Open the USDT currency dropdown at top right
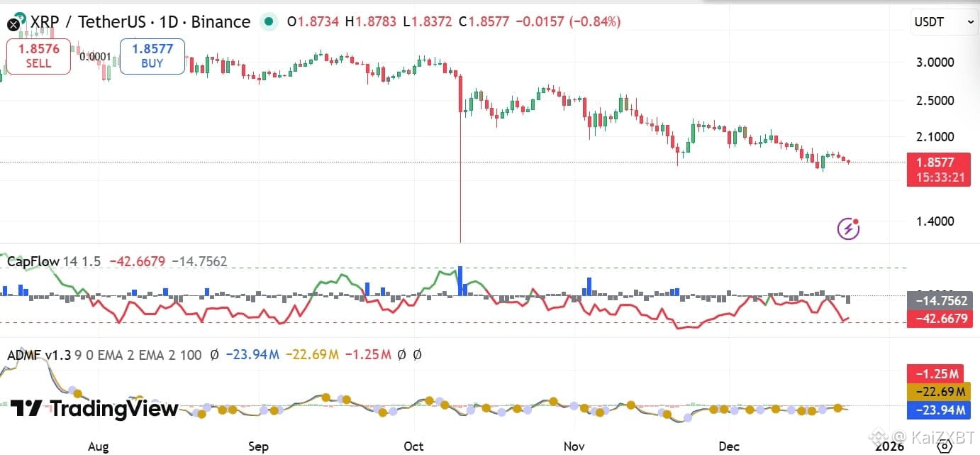The image size is (980, 455). point(943,22)
